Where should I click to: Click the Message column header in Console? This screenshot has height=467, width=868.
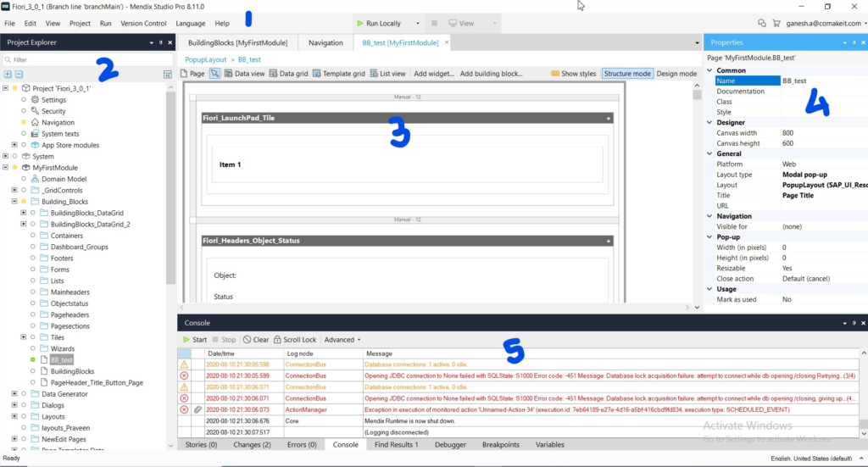609,353
